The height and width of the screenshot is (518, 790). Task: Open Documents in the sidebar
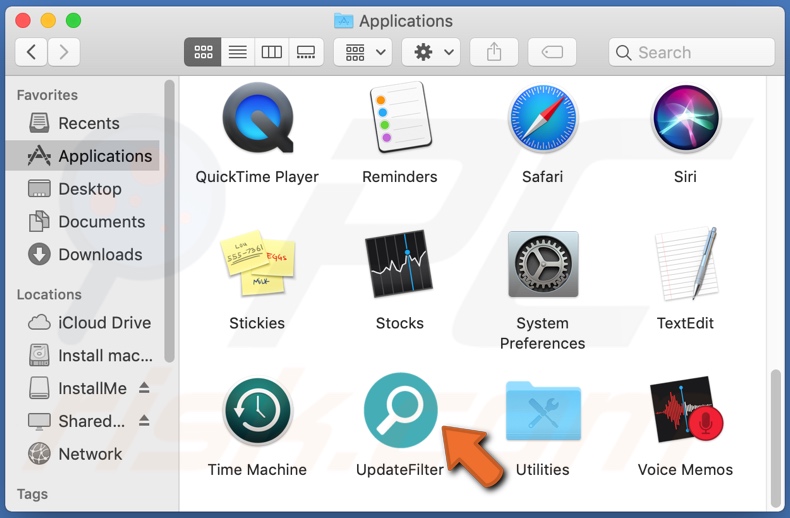(83, 222)
